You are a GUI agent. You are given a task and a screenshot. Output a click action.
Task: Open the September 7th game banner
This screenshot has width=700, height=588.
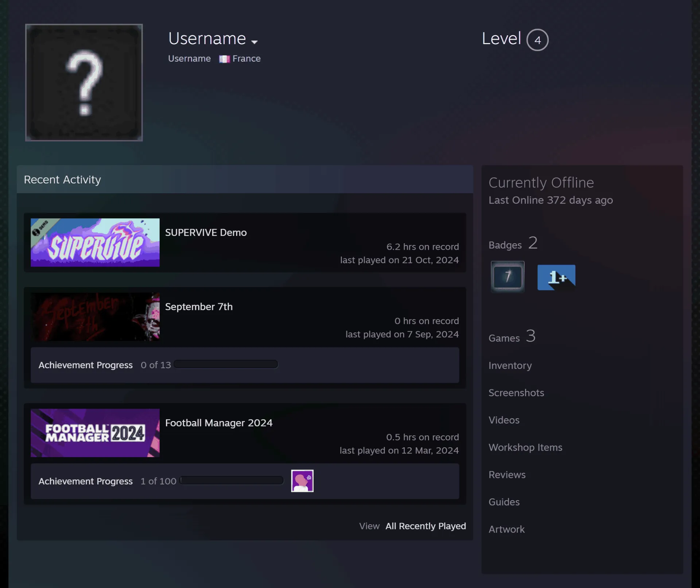[x=95, y=317]
